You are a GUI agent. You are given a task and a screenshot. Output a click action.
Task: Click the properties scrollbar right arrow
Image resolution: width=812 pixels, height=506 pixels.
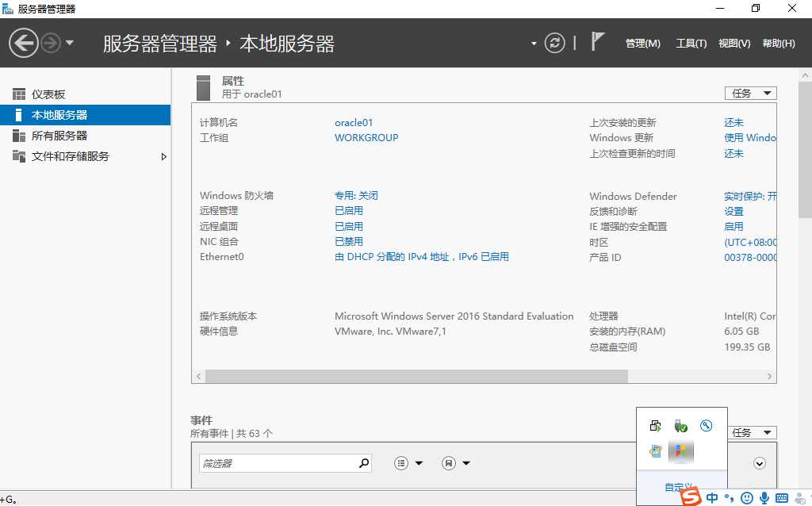click(x=769, y=376)
